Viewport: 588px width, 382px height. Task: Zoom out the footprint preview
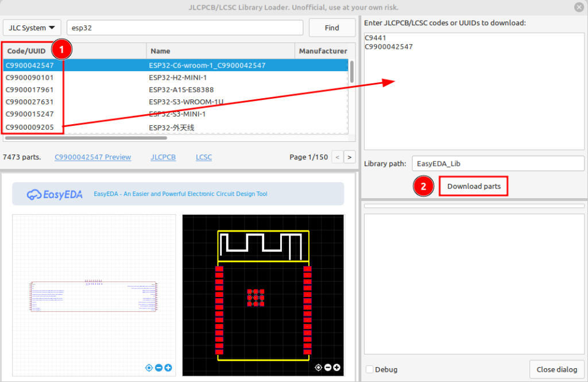[x=328, y=368]
